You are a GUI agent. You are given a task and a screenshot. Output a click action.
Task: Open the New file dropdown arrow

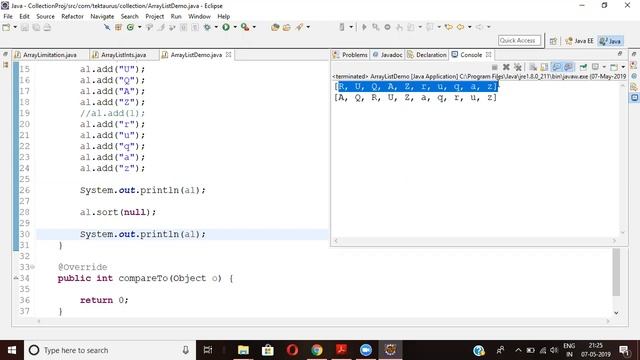15,27
